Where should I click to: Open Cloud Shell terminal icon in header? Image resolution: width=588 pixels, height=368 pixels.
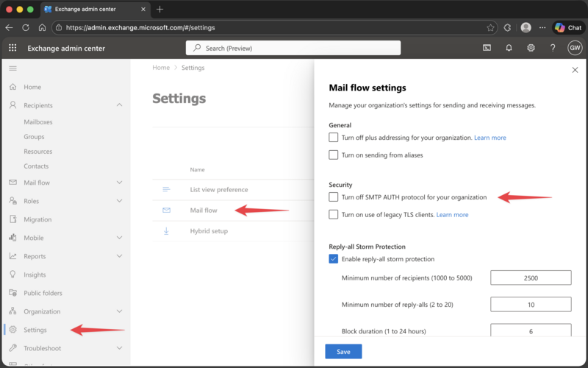point(487,48)
